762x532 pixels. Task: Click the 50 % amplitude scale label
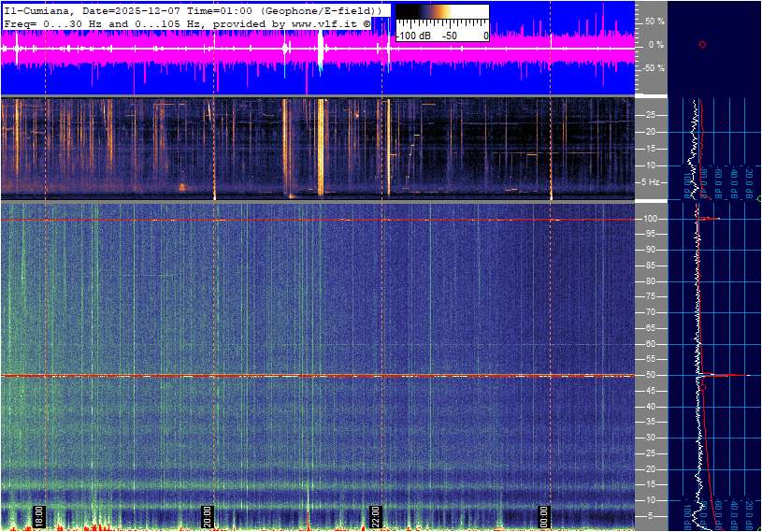(x=654, y=21)
